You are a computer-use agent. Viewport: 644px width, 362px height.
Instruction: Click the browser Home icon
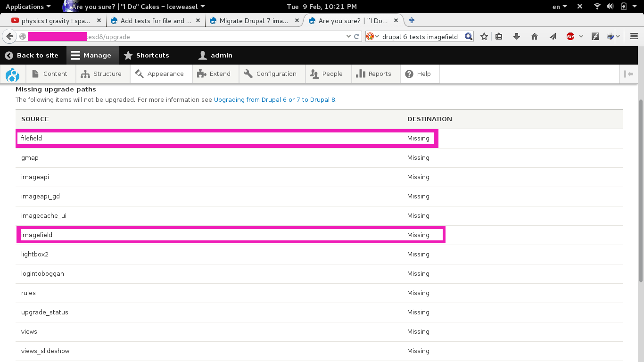point(535,36)
